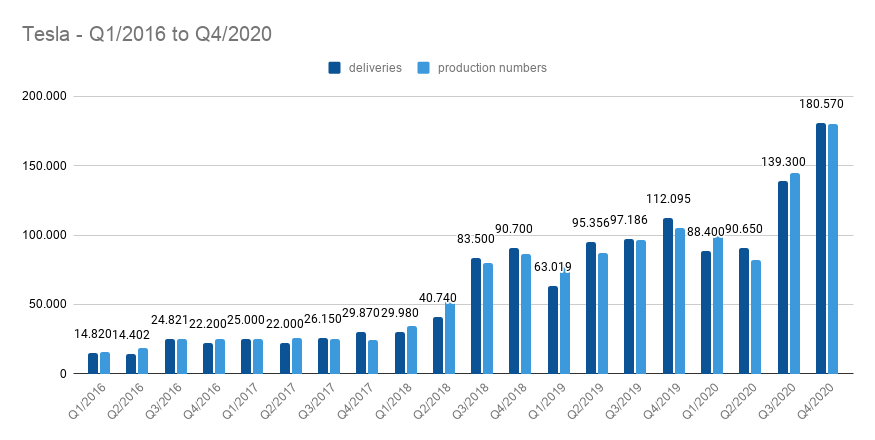
Task: Click the 29.980 data label
Action: pyautogui.click(x=400, y=313)
